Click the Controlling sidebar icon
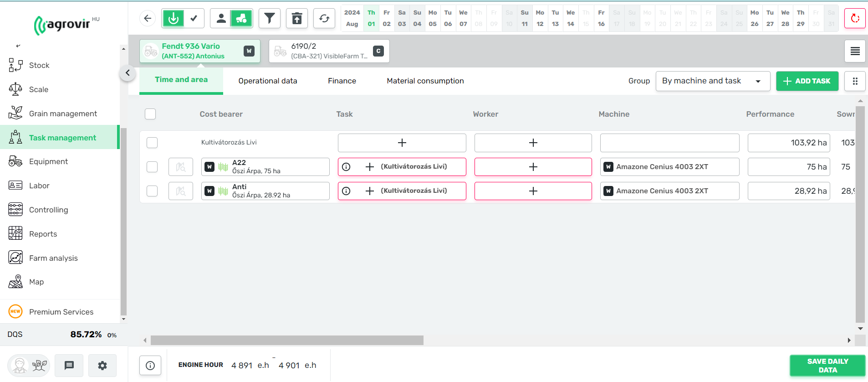Image resolution: width=868 pixels, height=382 pixels. pyautogui.click(x=15, y=209)
